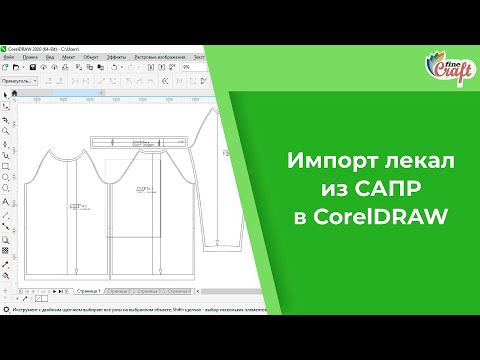Click the New document icon
Image resolution: width=480 pixels, height=360 pixels.
[5, 67]
